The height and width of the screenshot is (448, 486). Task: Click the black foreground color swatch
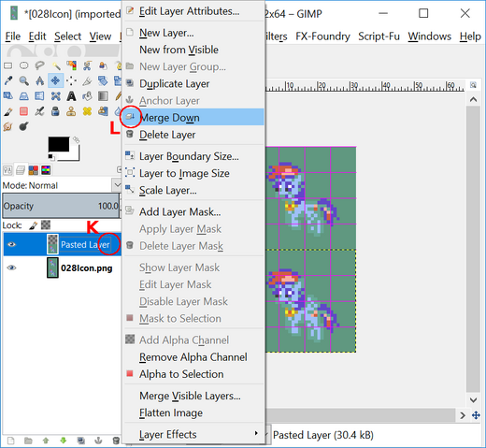click(58, 144)
